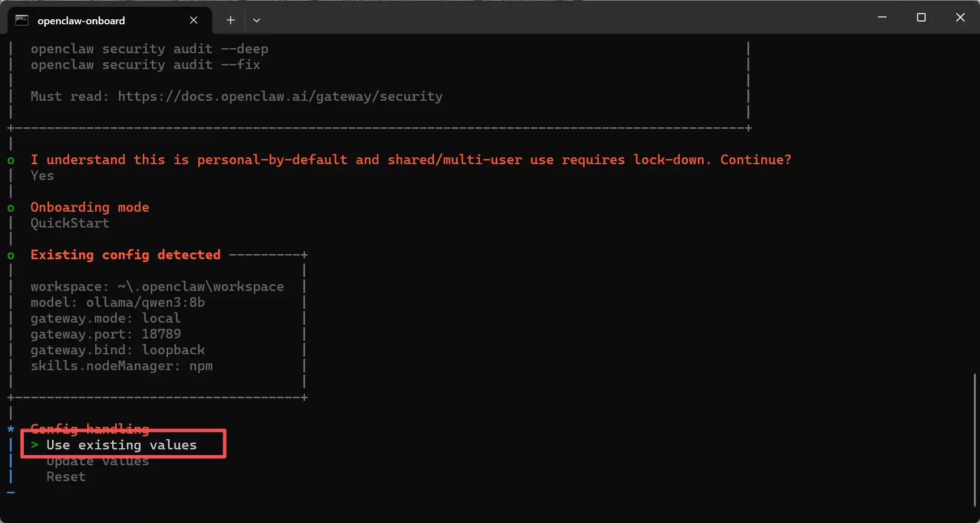Close the openclaw-onboard tab
Screen dimensions: 980x523
pyautogui.click(x=194, y=20)
